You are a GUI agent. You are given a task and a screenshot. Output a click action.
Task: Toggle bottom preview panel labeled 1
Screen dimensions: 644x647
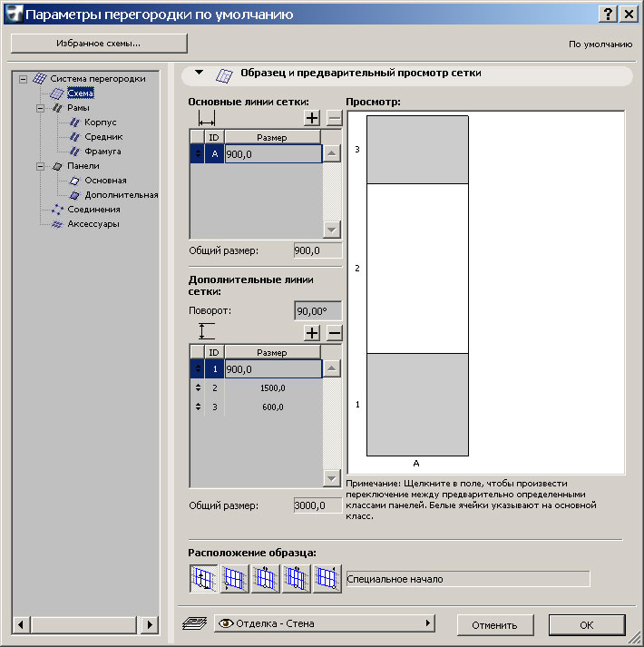(x=417, y=404)
